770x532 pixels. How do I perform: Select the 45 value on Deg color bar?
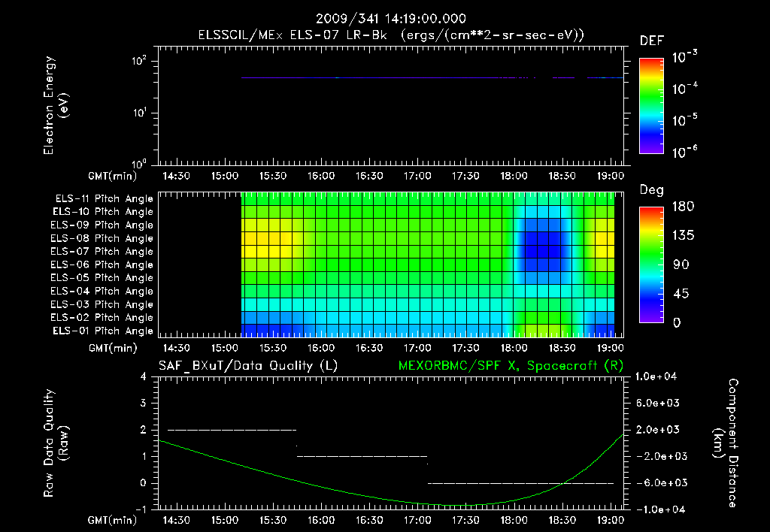click(681, 294)
